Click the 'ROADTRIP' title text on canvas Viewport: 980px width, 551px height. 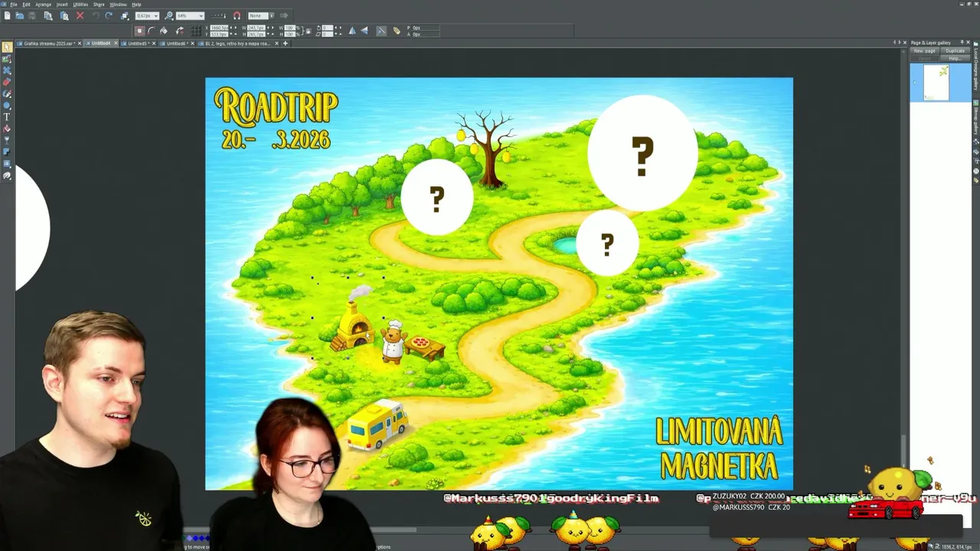tap(276, 106)
